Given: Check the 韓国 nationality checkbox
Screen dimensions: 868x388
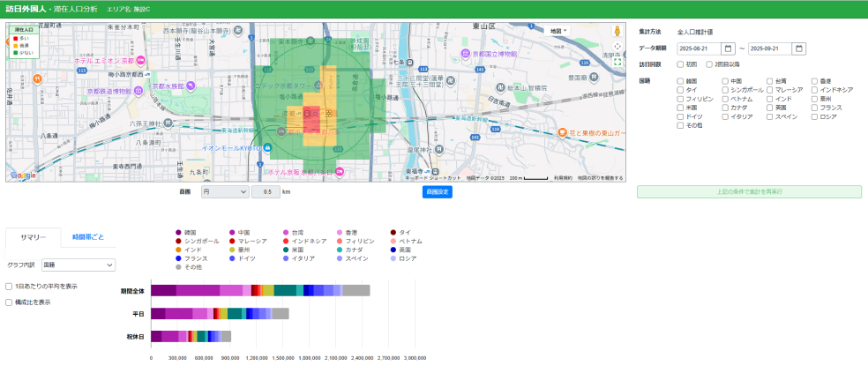Looking at the screenshot, I should click(680, 80).
